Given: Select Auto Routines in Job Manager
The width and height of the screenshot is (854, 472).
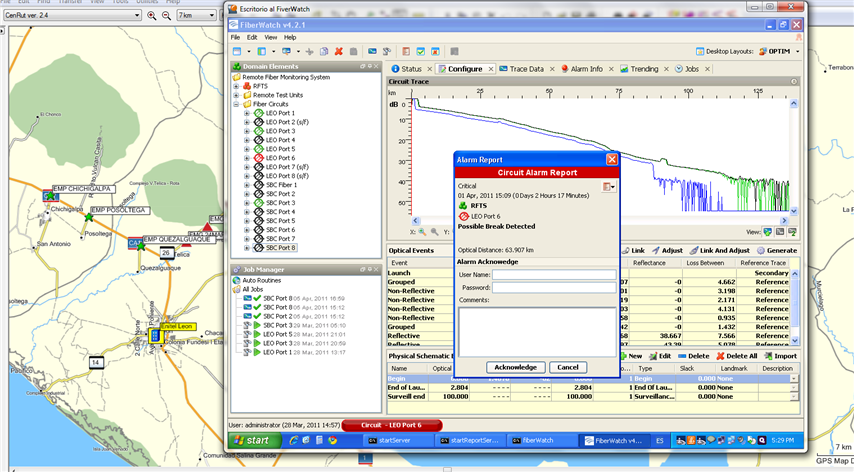Looking at the screenshot, I should (261, 280).
